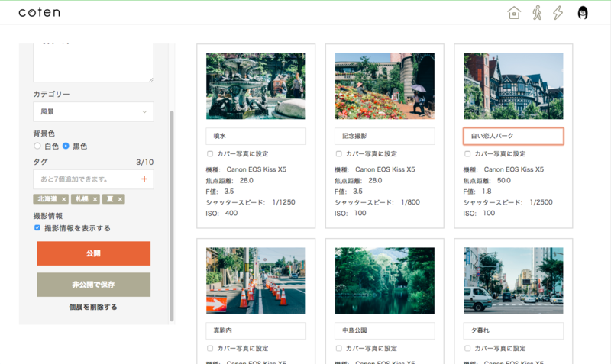611x364 pixels.
Task: Open the カテゴリー dropdown showing 風景
Action: click(x=93, y=111)
